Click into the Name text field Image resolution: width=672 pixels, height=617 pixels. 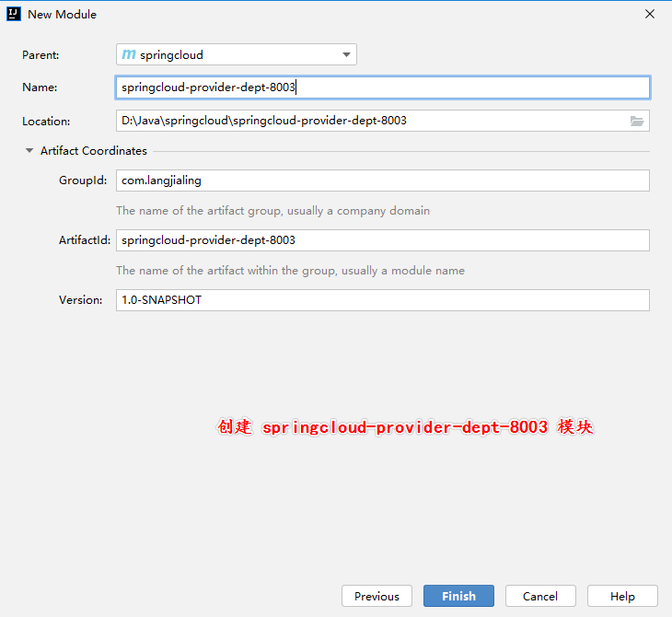tap(382, 87)
